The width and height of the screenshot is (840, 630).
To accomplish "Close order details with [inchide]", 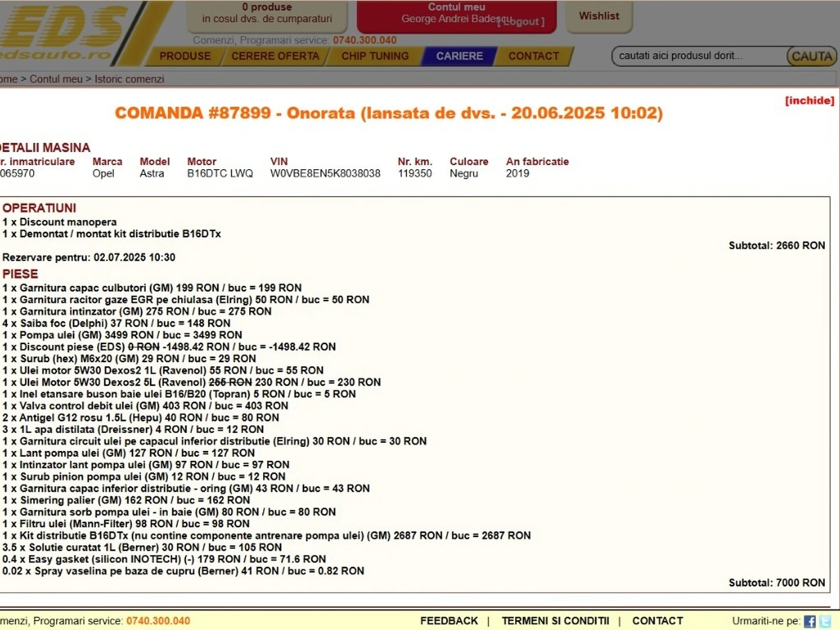I will point(809,100).
